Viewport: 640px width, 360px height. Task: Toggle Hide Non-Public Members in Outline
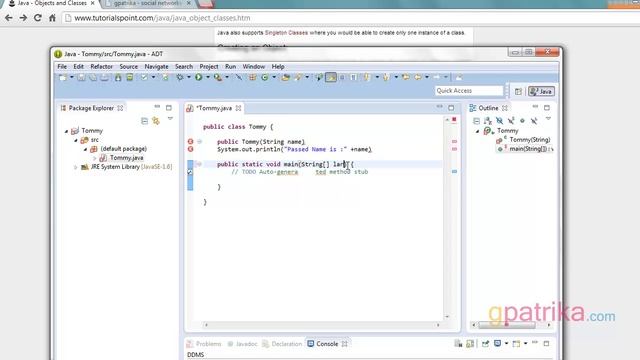tap(522, 121)
